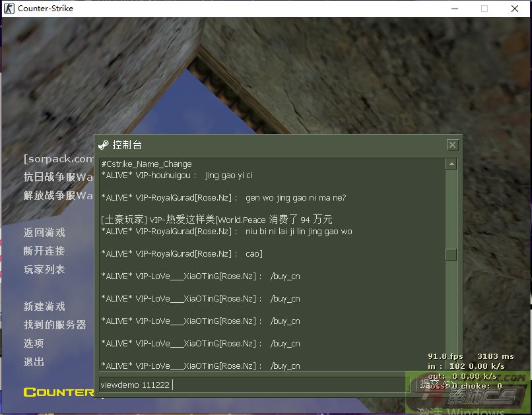Click the console scrollbar thumb
The width and height of the screenshot is (532, 415).
pos(451,254)
